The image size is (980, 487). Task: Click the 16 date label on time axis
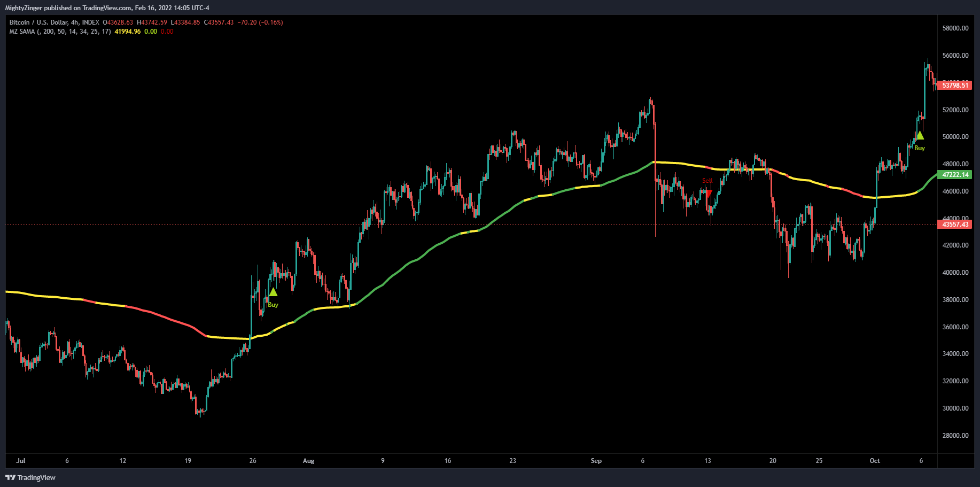448,461
